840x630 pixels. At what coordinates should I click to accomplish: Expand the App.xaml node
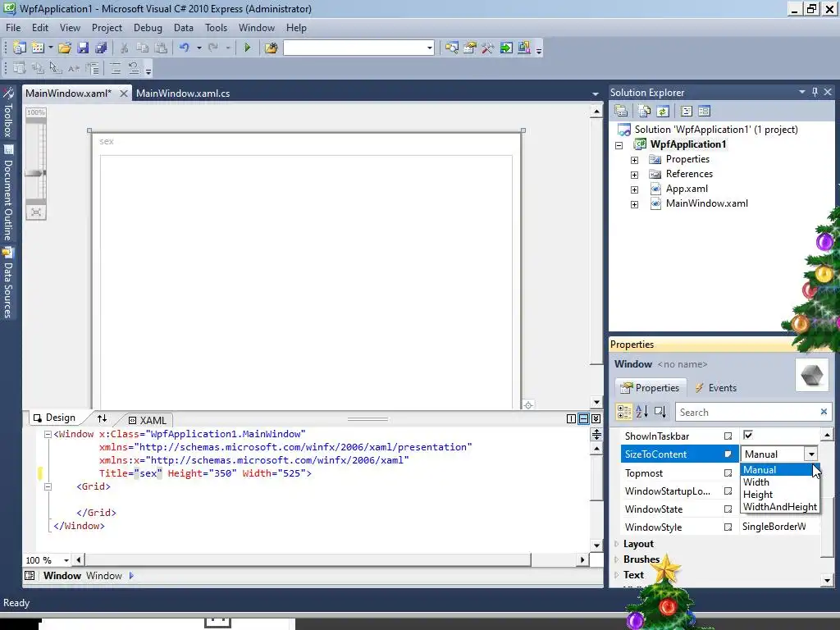pyautogui.click(x=634, y=189)
